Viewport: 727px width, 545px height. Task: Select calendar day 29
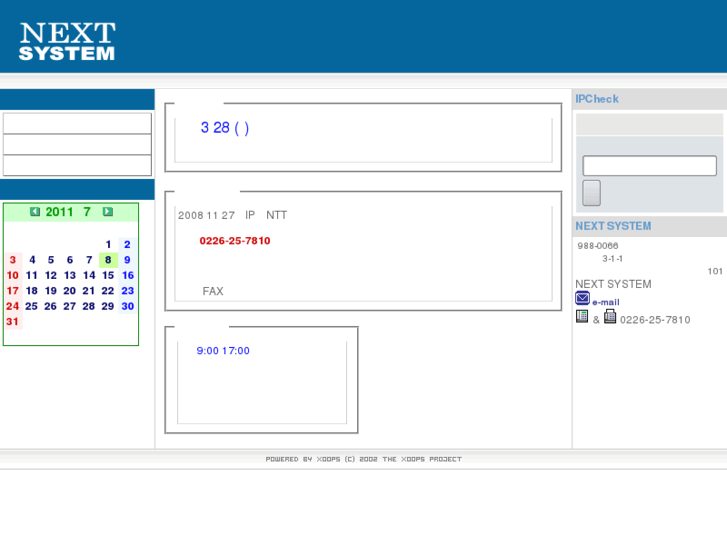tap(108, 306)
